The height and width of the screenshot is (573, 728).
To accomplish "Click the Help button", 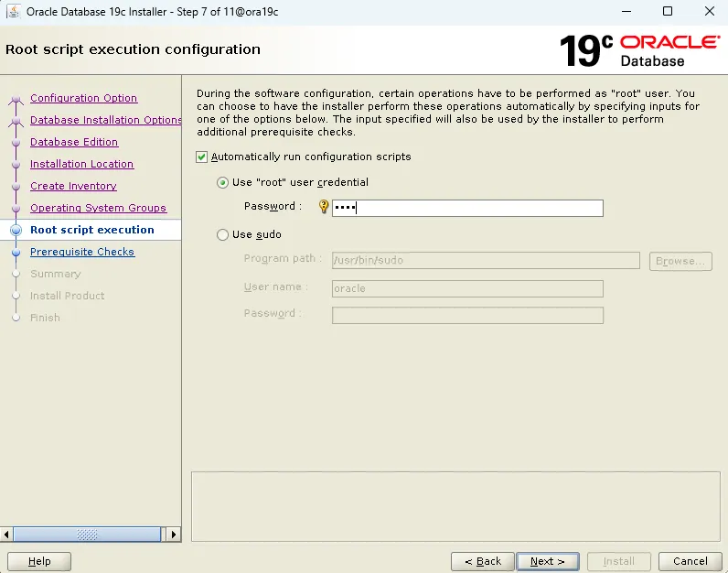I will 39,561.
